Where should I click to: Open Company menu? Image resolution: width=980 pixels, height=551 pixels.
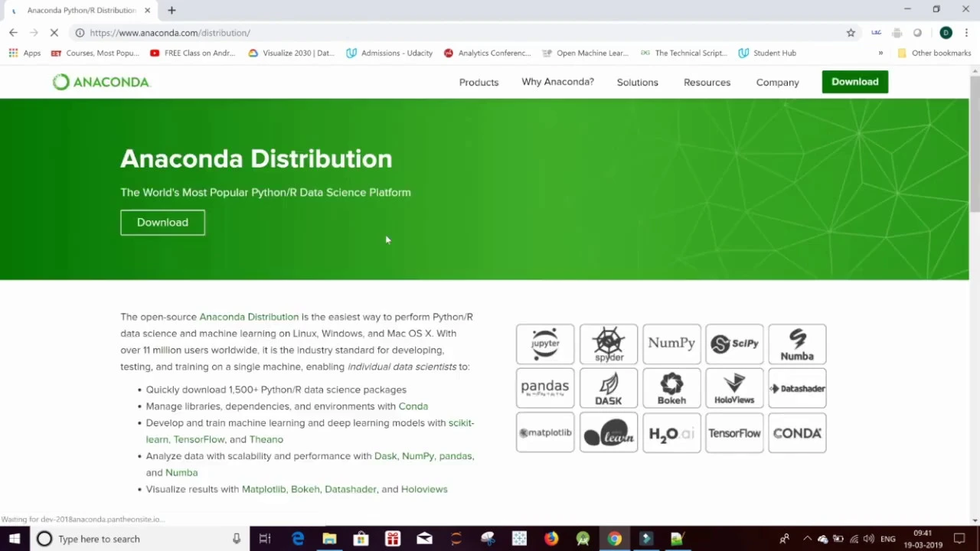777,82
